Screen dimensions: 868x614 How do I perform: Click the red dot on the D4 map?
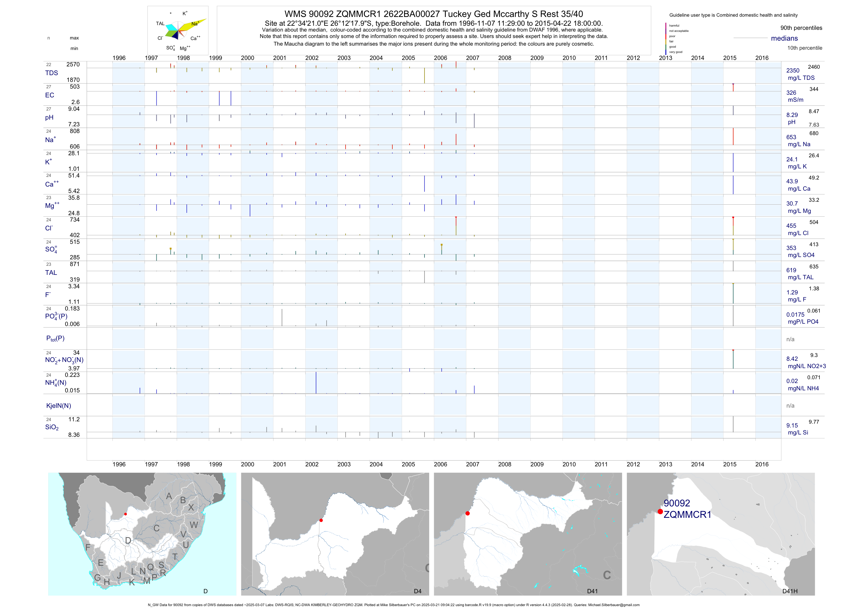321,520
